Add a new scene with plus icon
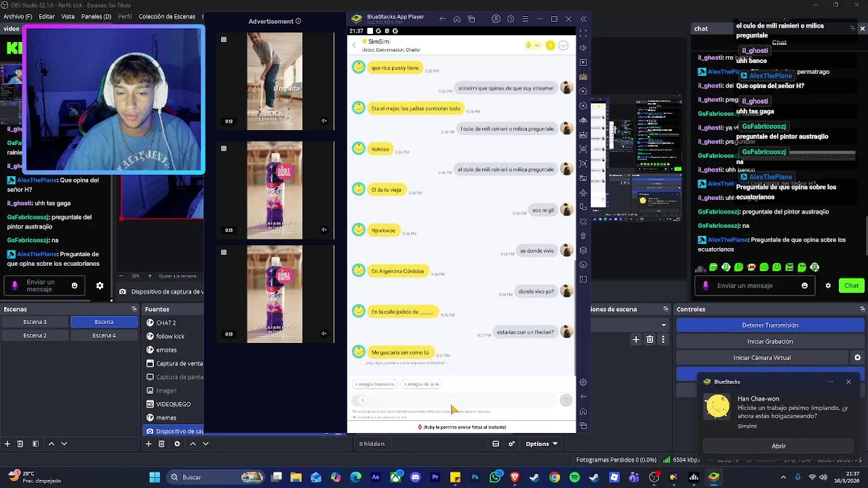 click(7, 444)
